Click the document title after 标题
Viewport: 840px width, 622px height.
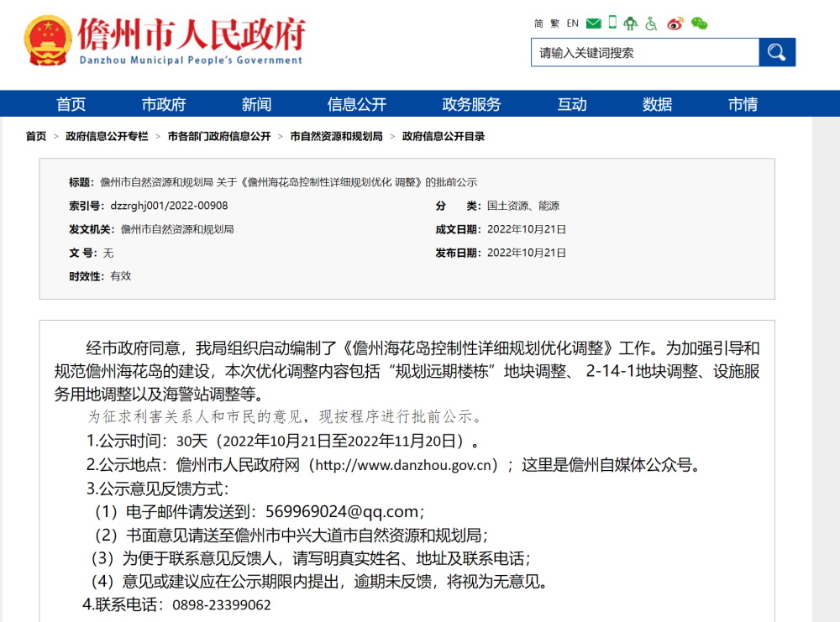tap(288, 182)
